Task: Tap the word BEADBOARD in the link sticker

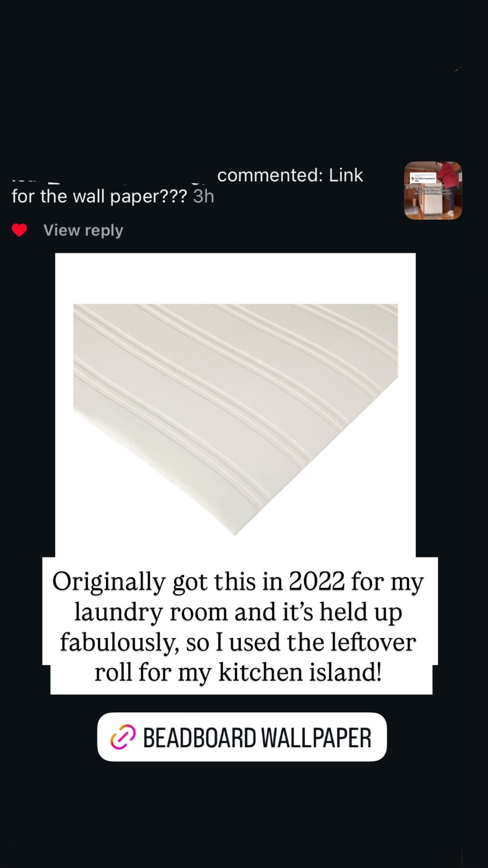Action: (x=199, y=737)
